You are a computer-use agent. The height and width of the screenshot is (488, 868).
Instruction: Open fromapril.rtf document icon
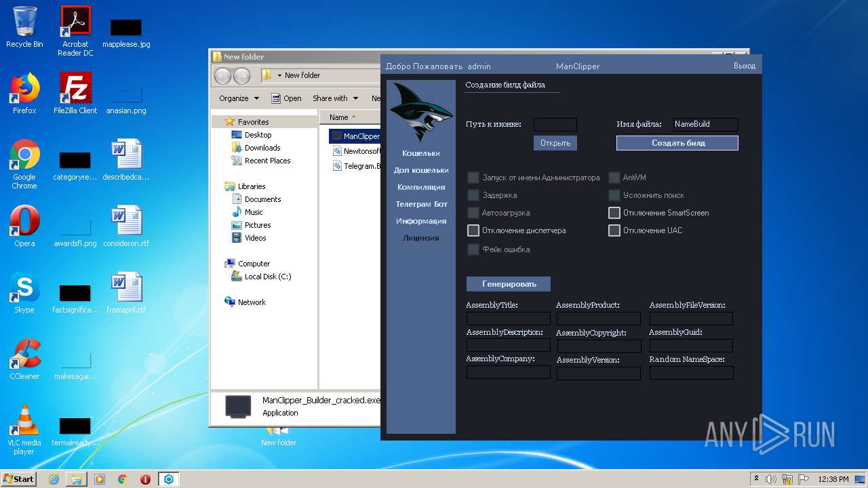point(126,293)
